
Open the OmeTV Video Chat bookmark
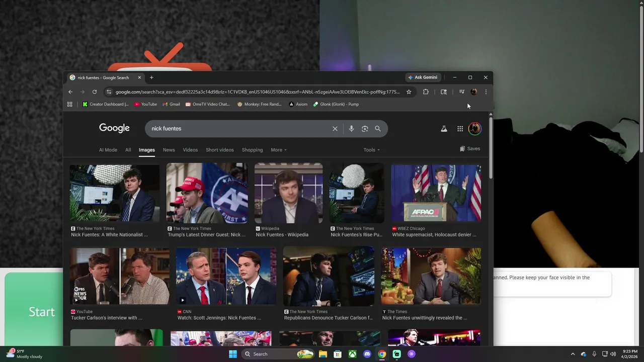click(x=208, y=104)
